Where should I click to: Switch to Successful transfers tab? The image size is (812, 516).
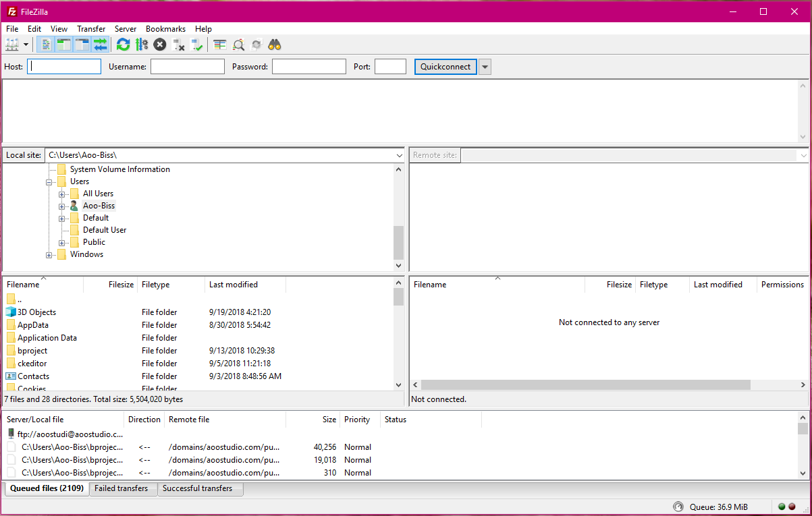click(x=198, y=488)
